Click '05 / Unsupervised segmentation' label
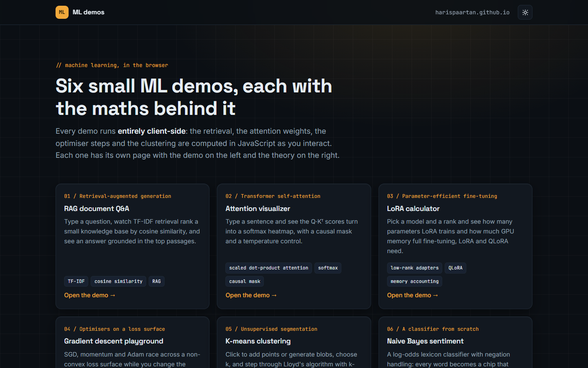 (271, 329)
